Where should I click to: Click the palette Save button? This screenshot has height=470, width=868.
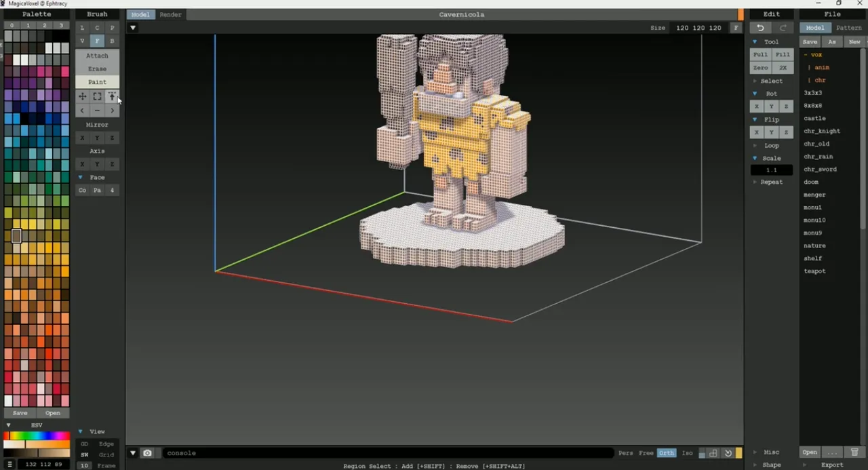pos(20,413)
